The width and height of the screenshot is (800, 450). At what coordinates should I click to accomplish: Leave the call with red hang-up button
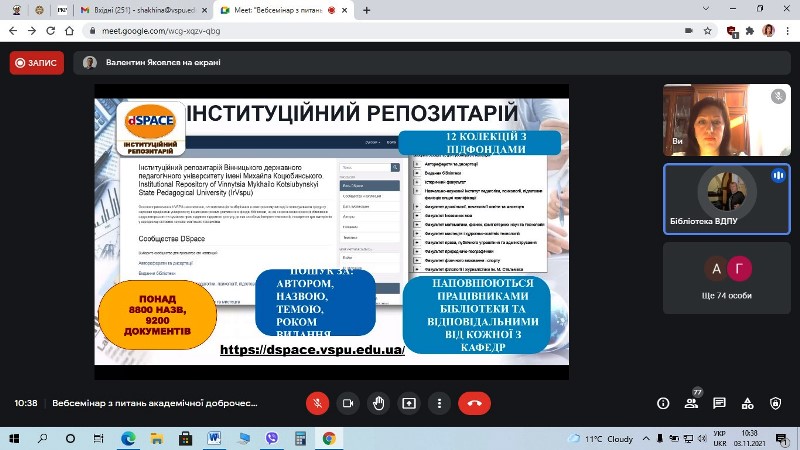point(474,403)
